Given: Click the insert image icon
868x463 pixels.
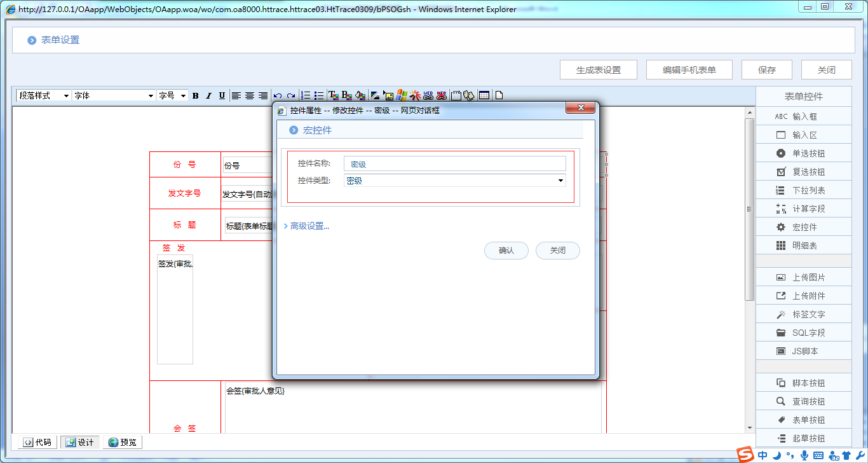Looking at the screenshot, I should coord(388,96).
